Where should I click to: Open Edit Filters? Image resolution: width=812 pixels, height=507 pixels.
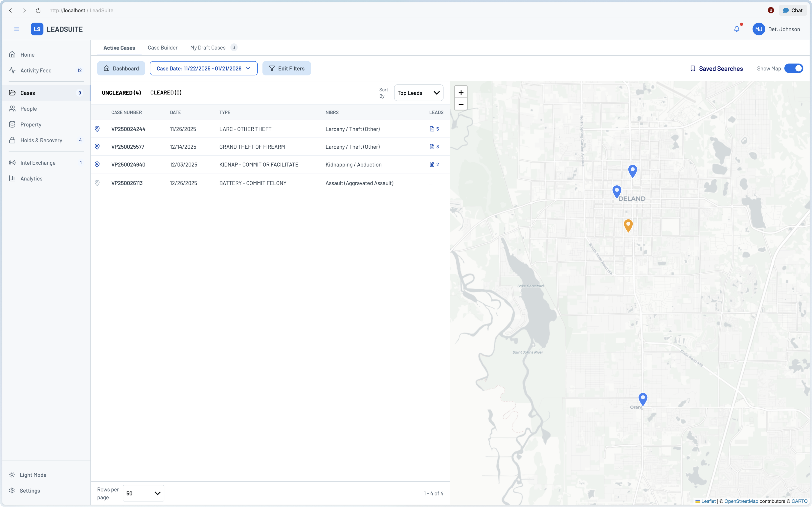click(x=286, y=68)
